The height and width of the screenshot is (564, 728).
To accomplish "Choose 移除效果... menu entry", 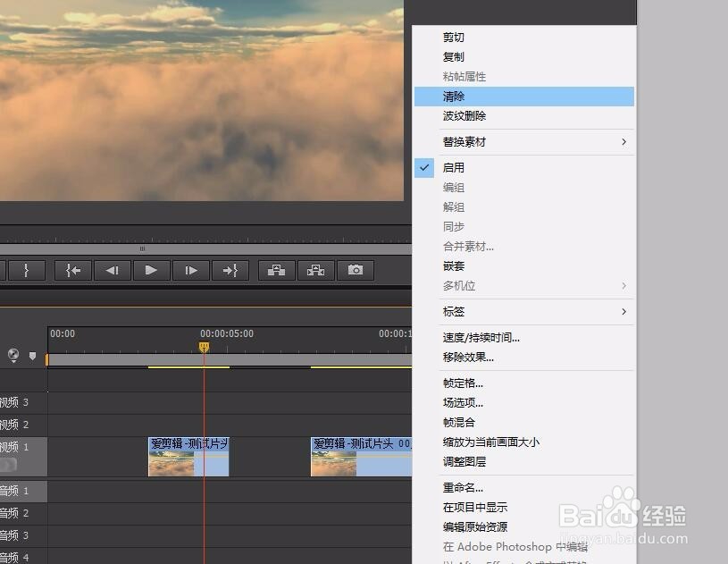I will 524,358.
